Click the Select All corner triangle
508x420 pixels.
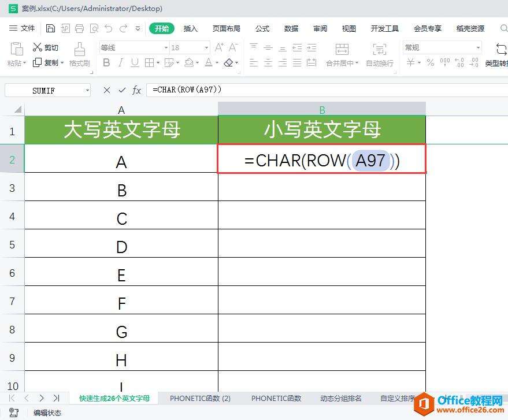coord(18,109)
